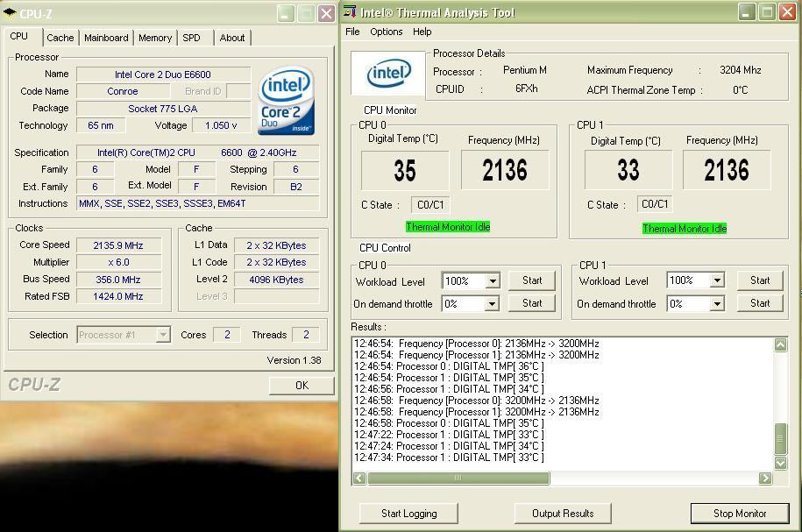The image size is (802, 532).
Task: Click the Stop Monitor button
Action: [740, 513]
